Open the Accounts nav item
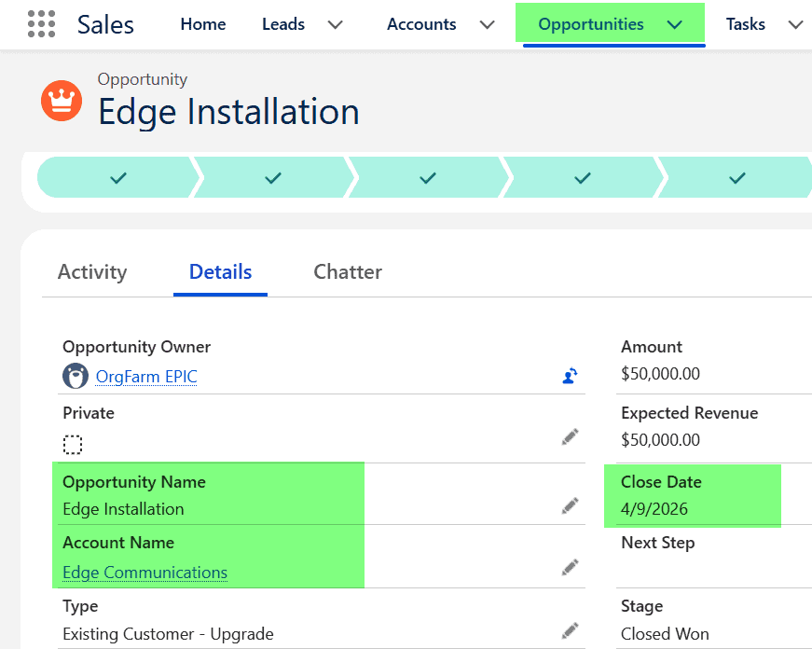The width and height of the screenshot is (812, 649). coord(421,24)
